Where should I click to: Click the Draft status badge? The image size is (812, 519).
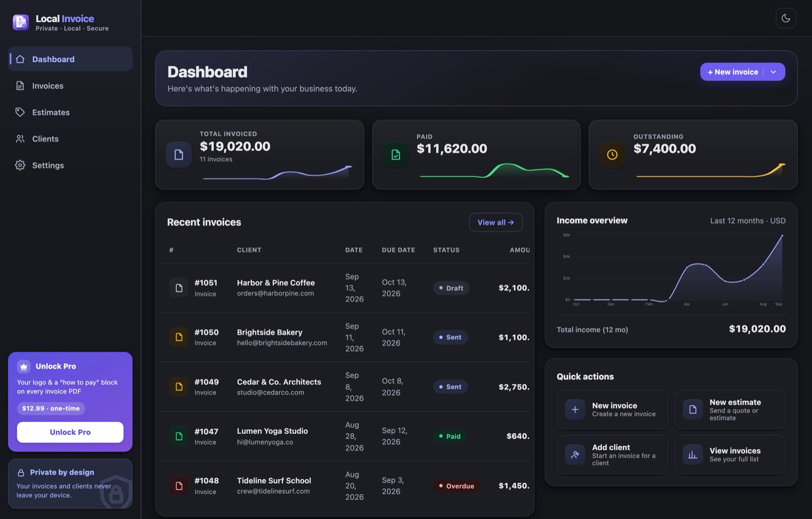(x=451, y=288)
